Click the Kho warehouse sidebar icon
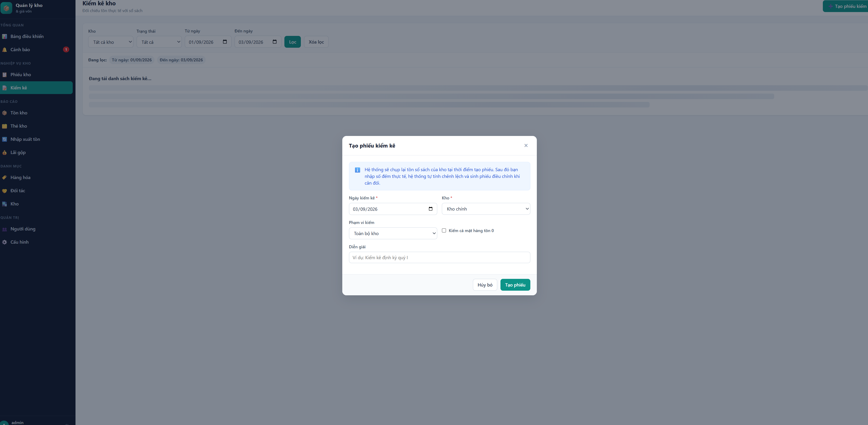868x425 pixels. tap(4, 204)
